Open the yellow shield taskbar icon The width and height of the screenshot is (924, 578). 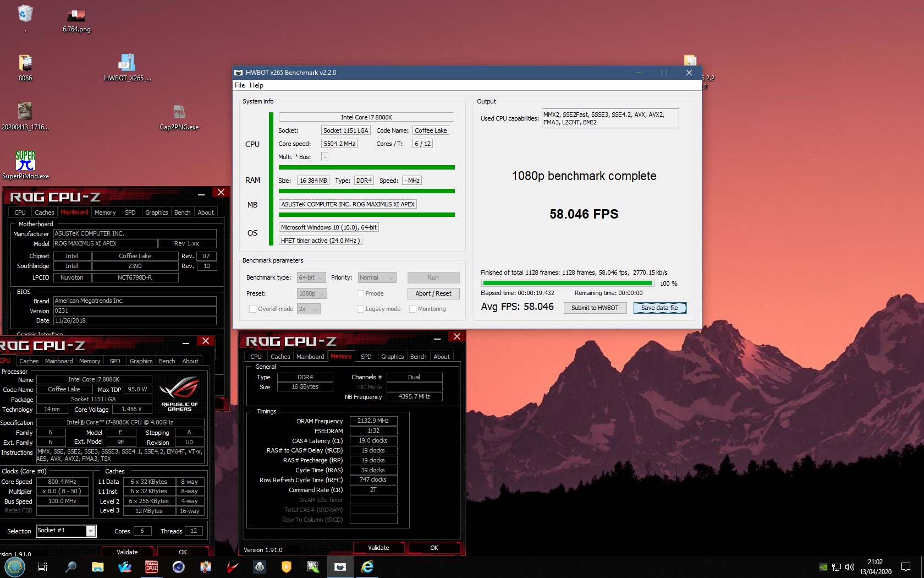point(286,566)
